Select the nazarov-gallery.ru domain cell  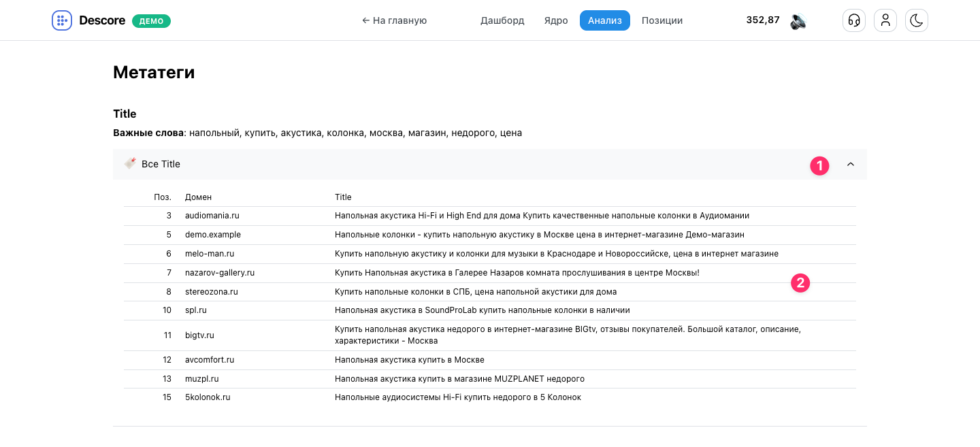coord(220,273)
